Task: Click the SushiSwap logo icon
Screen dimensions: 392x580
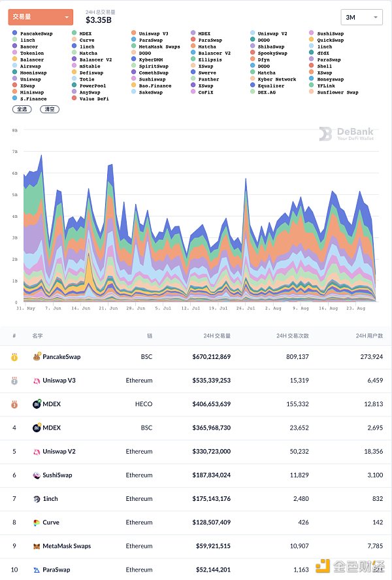Action: tap(37, 475)
